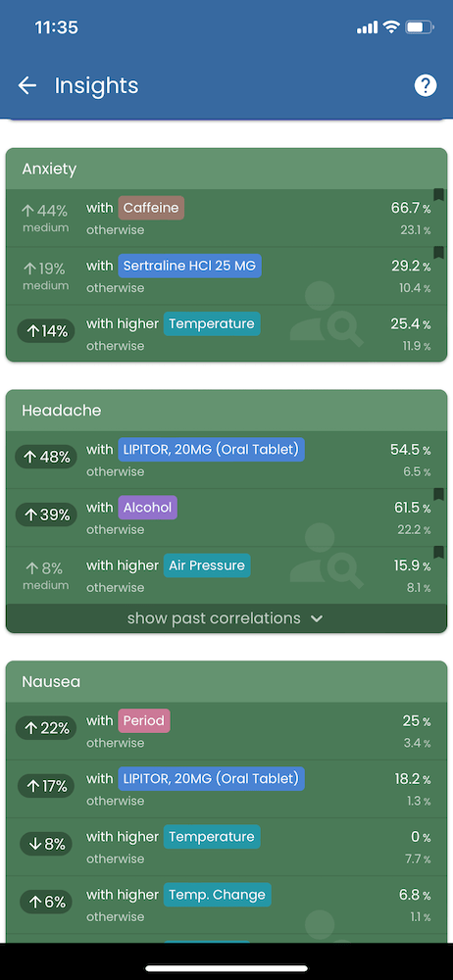Tap bookmark icon on Alcohol row
This screenshot has width=453, height=980.
coord(438,494)
